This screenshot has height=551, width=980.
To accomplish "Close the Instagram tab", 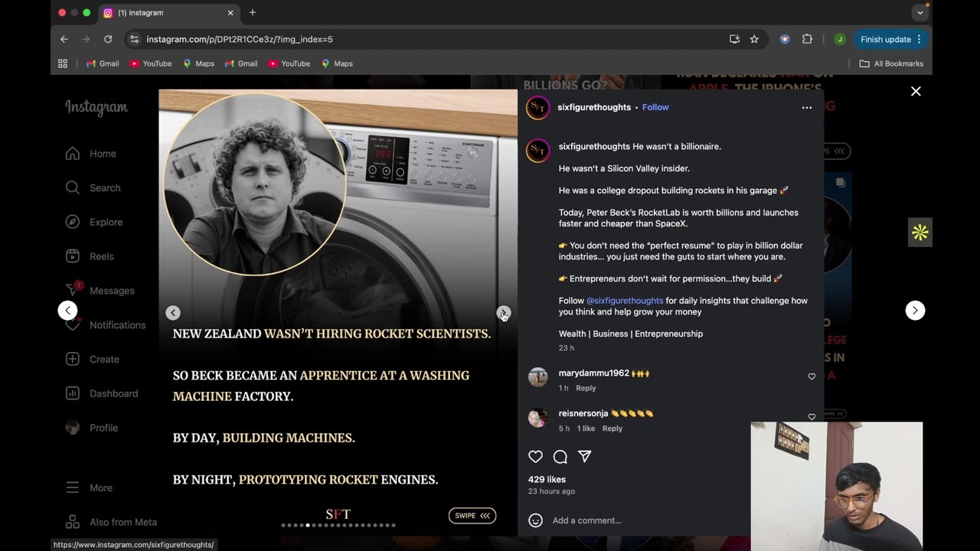I will pyautogui.click(x=230, y=13).
